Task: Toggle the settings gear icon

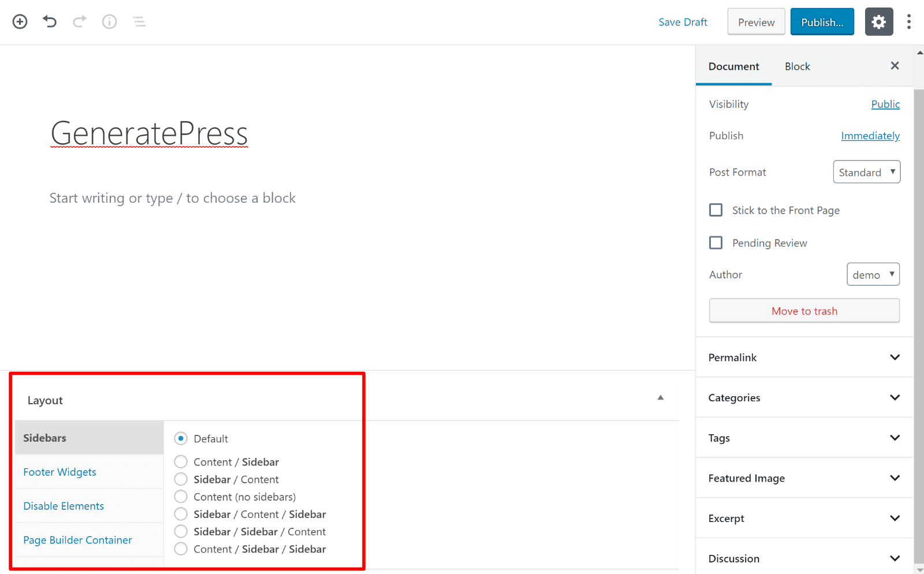Action: 878,22
